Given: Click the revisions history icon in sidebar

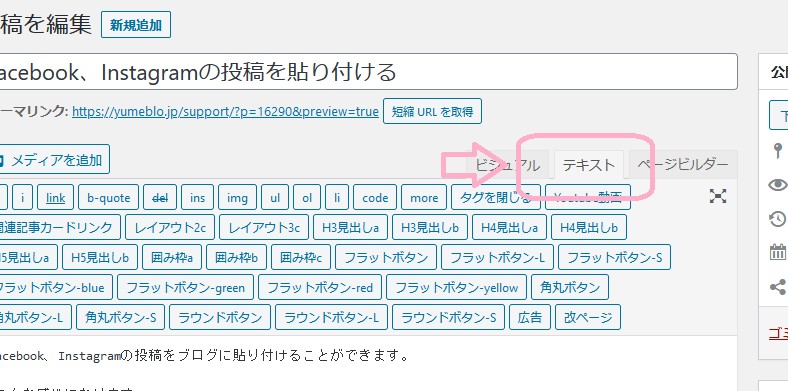Looking at the screenshot, I should pos(778,219).
